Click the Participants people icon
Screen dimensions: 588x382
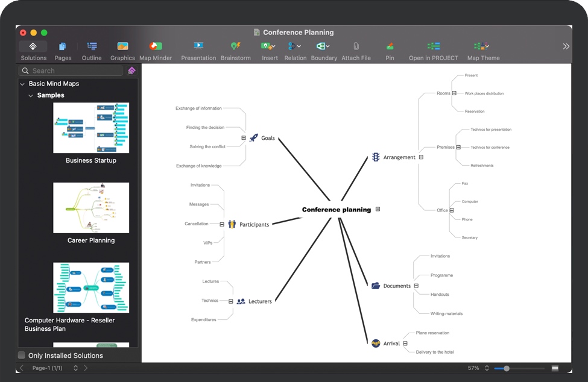click(232, 224)
